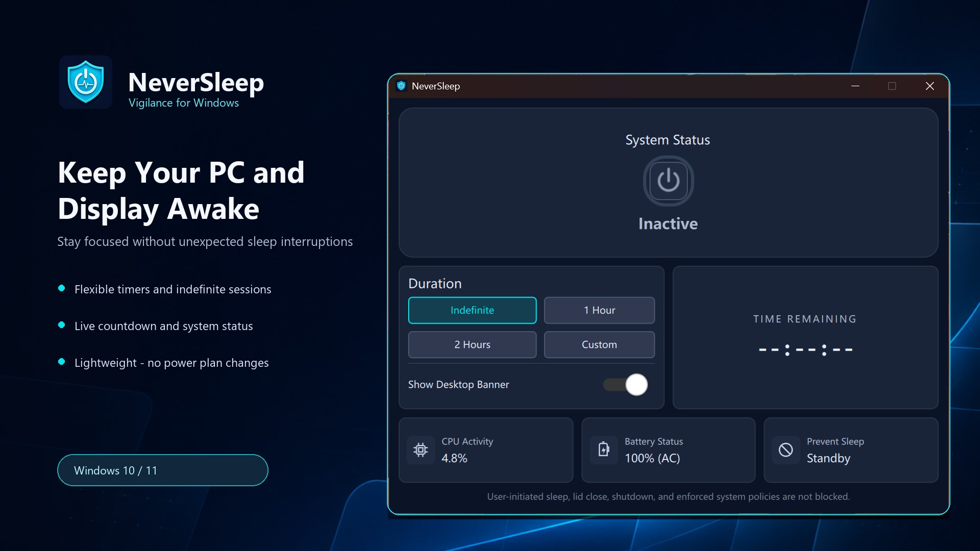Click the 'Duration' heading

coord(435,284)
